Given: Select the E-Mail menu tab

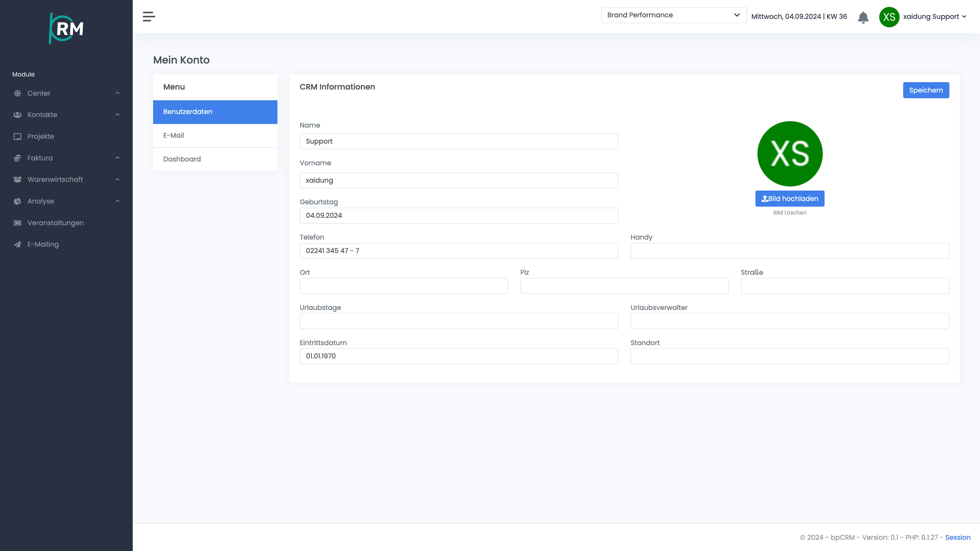Looking at the screenshot, I should click(x=215, y=135).
